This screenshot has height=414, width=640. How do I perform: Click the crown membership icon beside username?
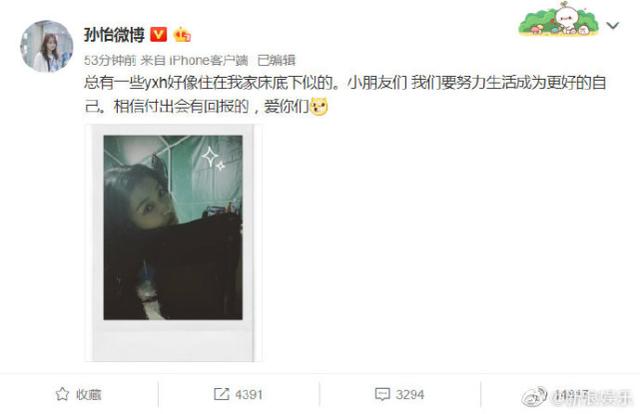(182, 35)
